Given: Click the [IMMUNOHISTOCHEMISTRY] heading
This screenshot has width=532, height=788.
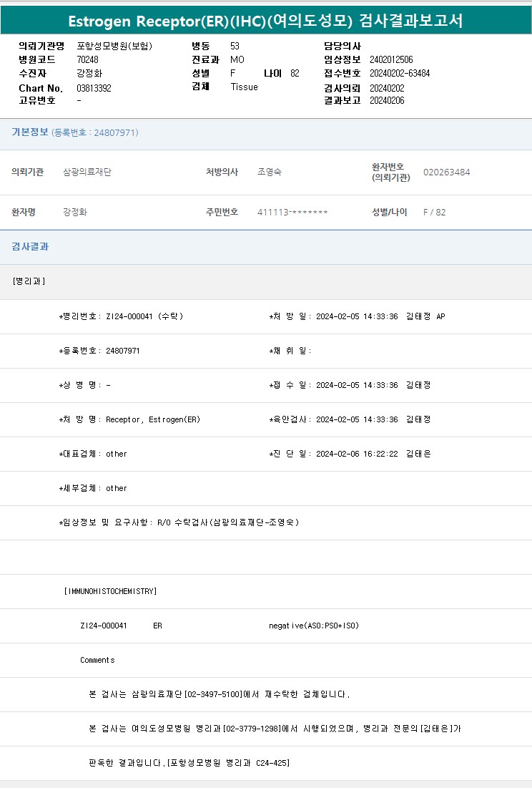Looking at the screenshot, I should [110, 591].
